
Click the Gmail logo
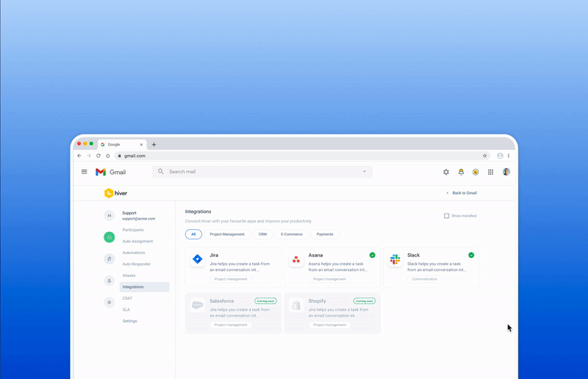111,172
